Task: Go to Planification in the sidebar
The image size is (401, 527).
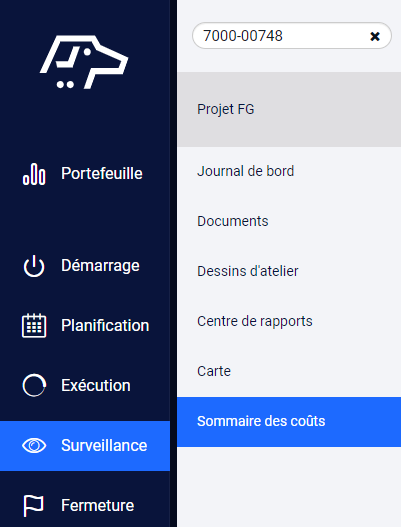Action: (105, 325)
